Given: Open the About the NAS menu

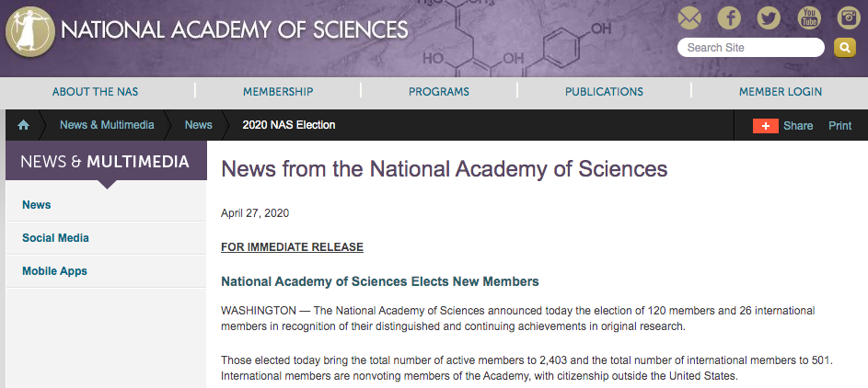Looking at the screenshot, I should coord(96,92).
